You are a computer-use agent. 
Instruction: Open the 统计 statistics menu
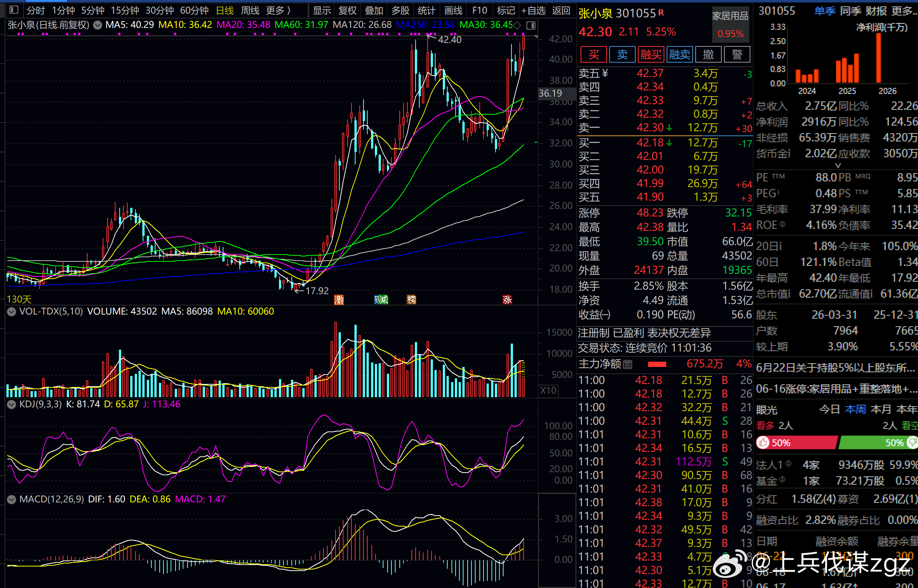click(427, 10)
